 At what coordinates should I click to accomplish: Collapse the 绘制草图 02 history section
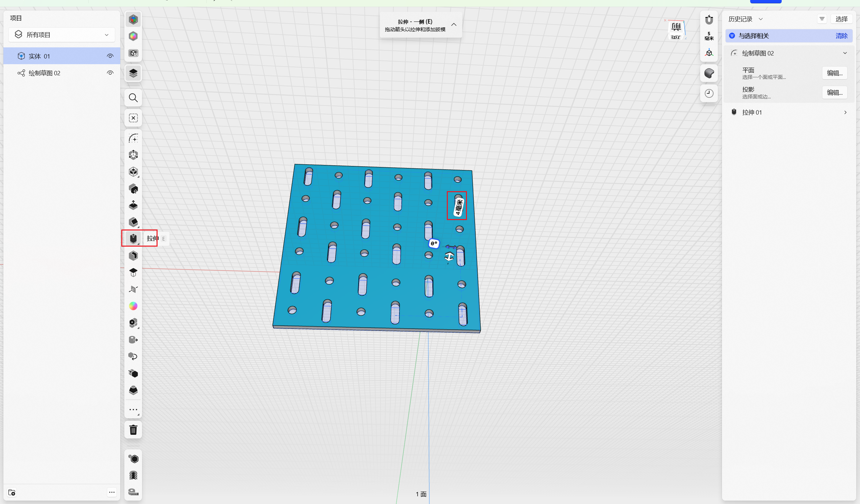click(x=845, y=53)
